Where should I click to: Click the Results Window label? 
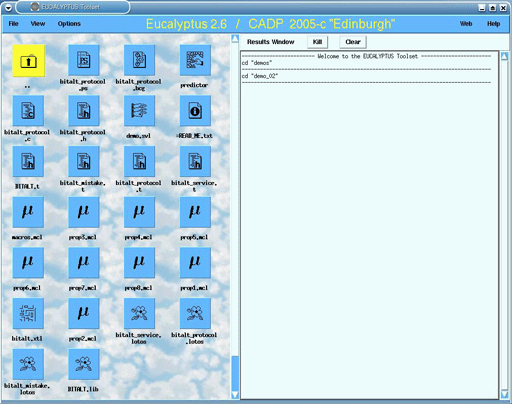[270, 42]
